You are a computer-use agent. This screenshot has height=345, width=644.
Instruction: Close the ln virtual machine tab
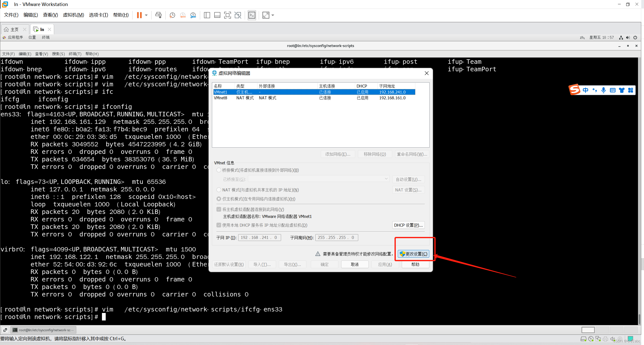[x=50, y=29]
